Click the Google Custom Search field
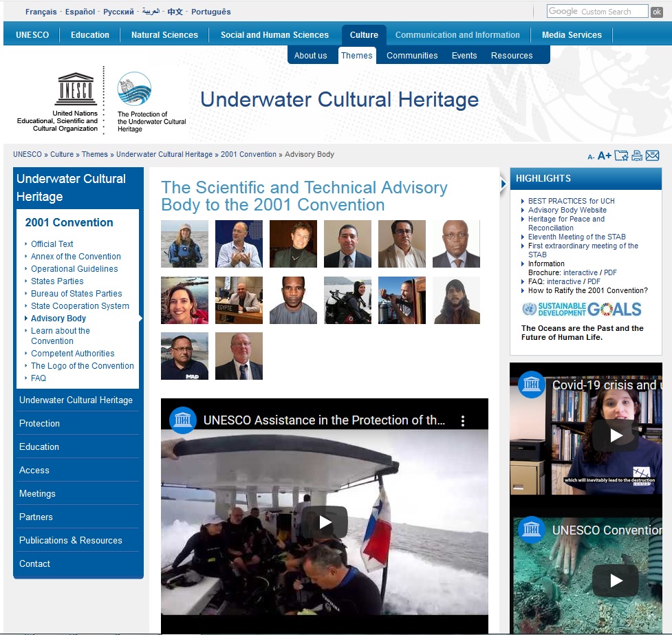Image resolution: width=672 pixels, height=635 pixels. click(597, 12)
